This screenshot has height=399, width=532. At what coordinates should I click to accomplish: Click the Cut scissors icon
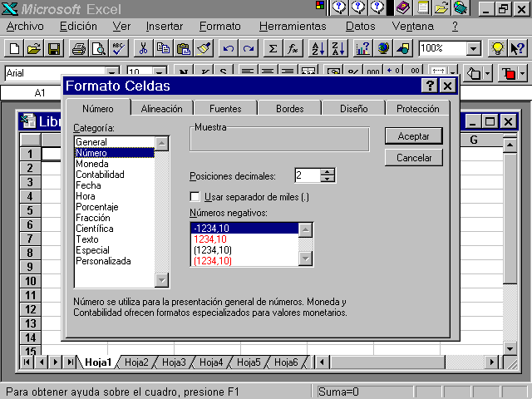[x=144, y=48]
